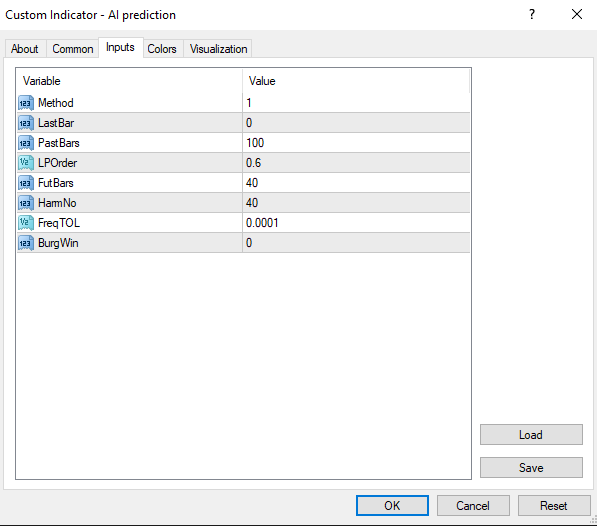Edit the PastBars value field 100
Screen dimensions: 597x526
(356, 143)
